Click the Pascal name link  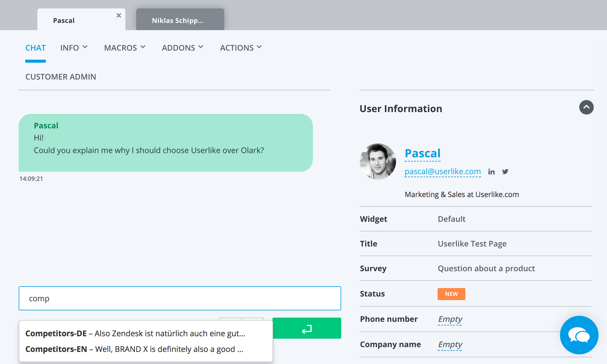(x=423, y=153)
